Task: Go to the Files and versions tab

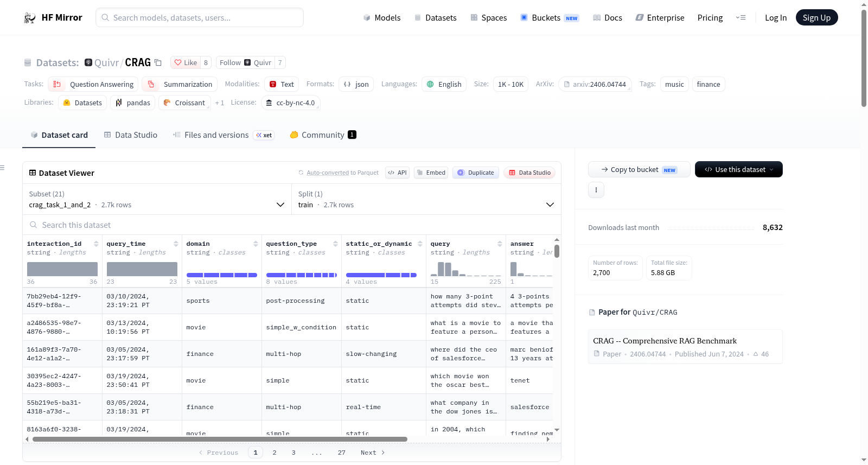Action: (x=224, y=135)
